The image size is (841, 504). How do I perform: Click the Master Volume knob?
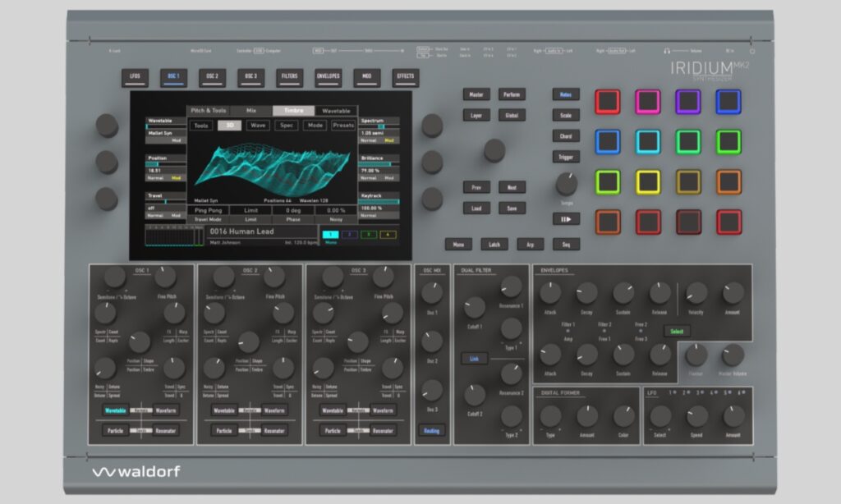[733, 355]
